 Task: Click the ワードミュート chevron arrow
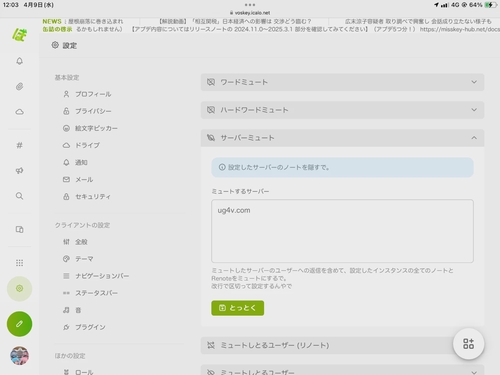click(474, 82)
